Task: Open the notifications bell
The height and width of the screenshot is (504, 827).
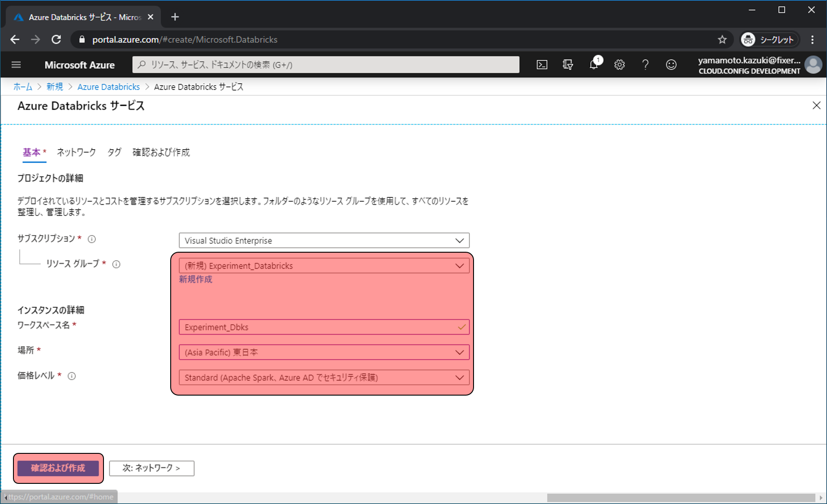Action: coord(594,65)
